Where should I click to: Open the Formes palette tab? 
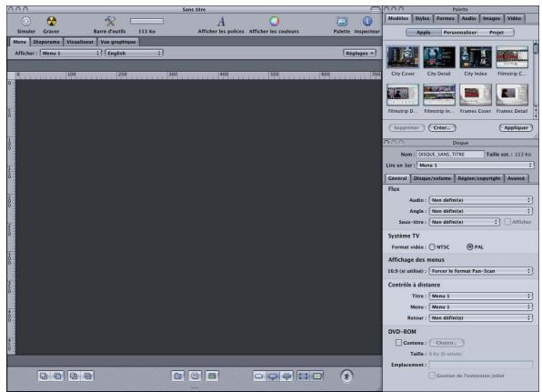click(446, 18)
